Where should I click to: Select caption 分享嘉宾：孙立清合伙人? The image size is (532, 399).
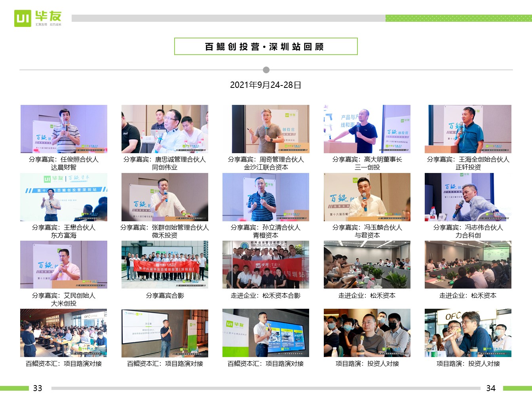[x=266, y=228]
